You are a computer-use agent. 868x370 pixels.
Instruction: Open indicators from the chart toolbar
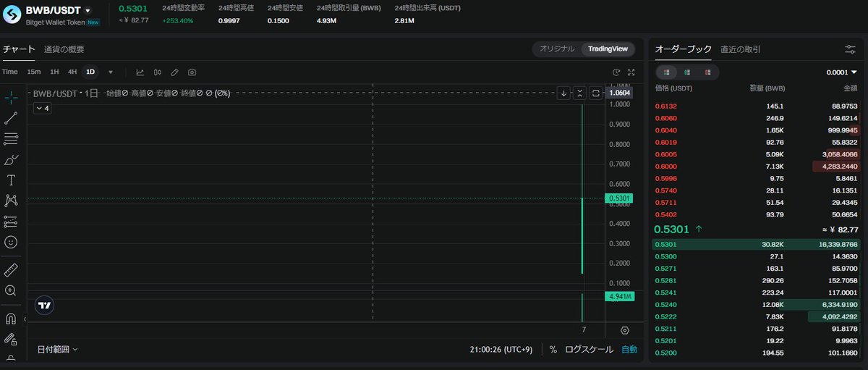pos(140,72)
